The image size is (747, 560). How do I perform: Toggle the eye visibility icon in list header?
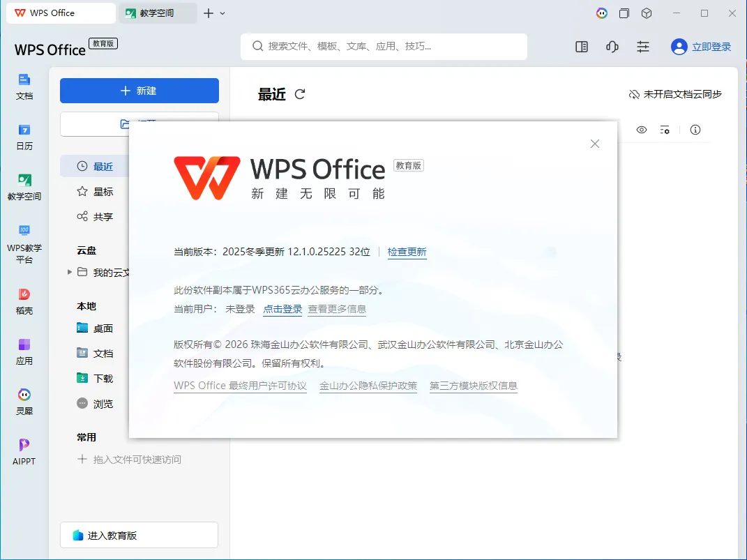pyautogui.click(x=642, y=130)
